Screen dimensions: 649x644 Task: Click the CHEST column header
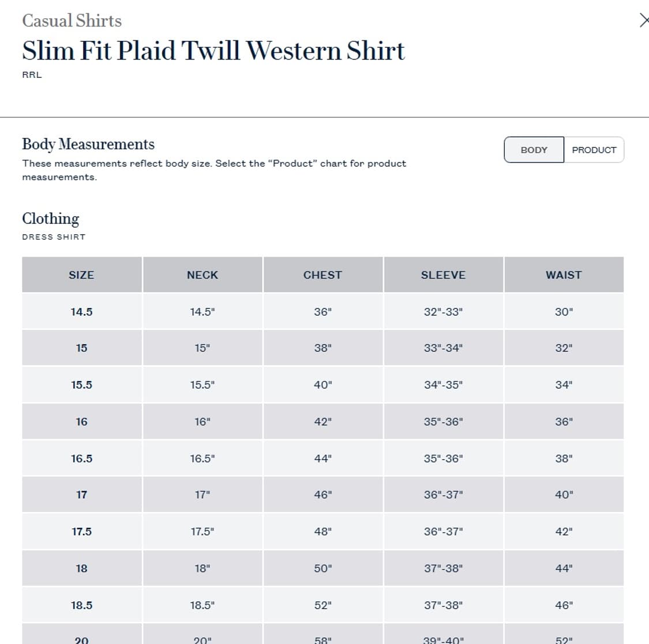tap(322, 275)
